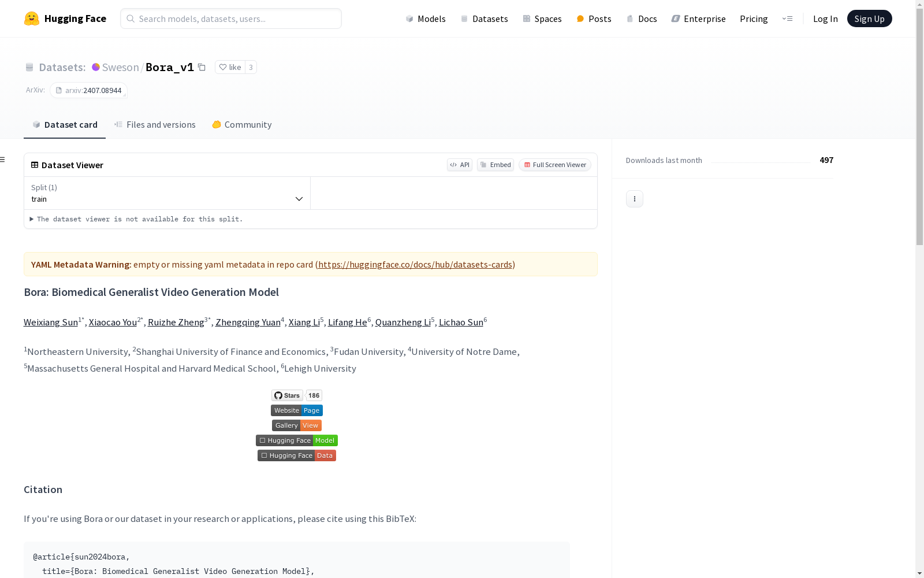Screen dimensions: 924x578
Task: Open the Hugging Face Data badge
Action: click(297, 455)
